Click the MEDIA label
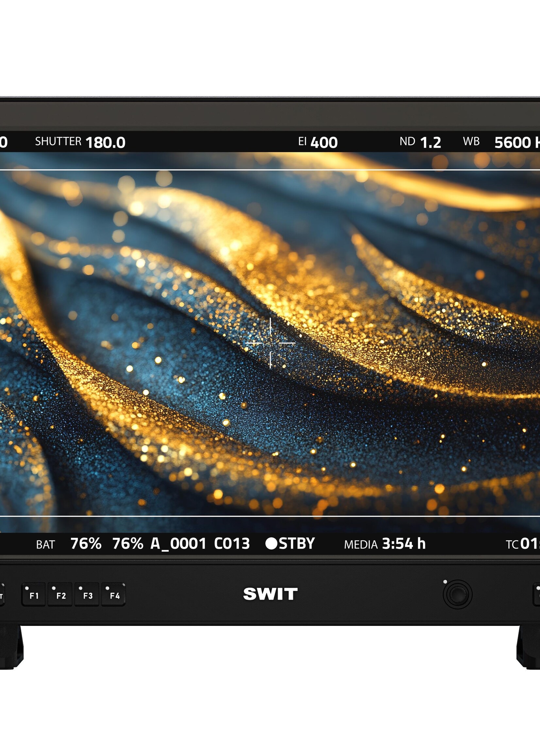 361,545
